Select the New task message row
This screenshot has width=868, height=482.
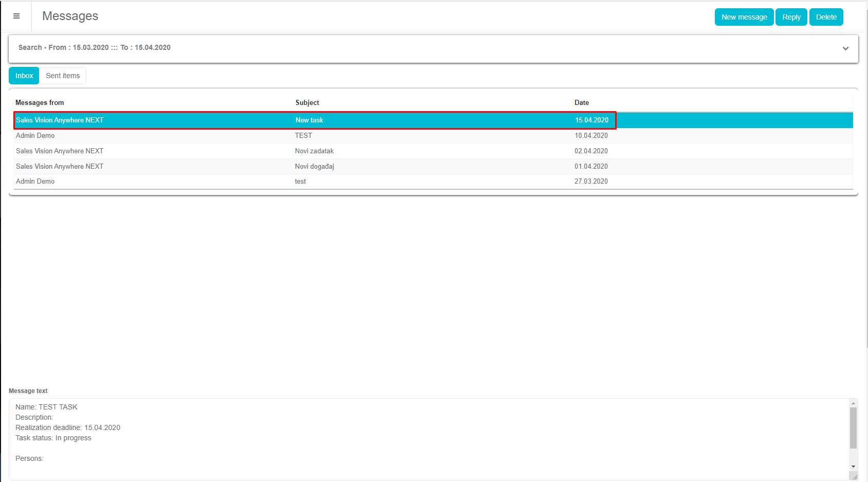coord(309,120)
